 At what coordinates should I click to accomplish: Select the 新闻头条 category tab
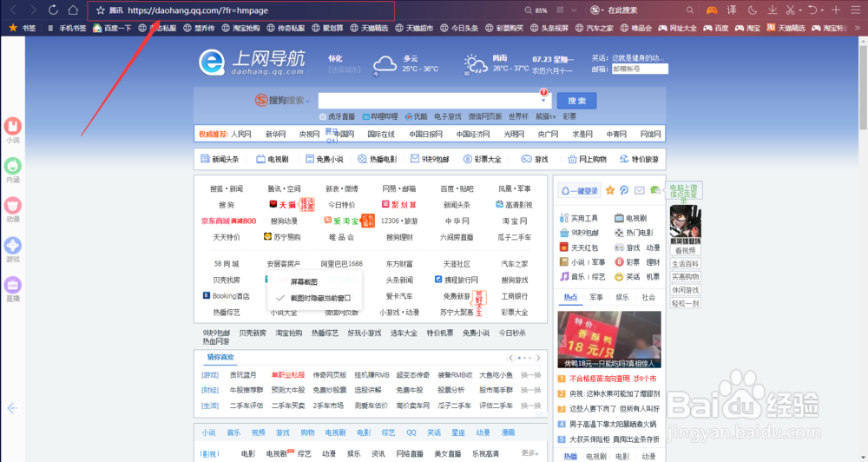[x=220, y=159]
